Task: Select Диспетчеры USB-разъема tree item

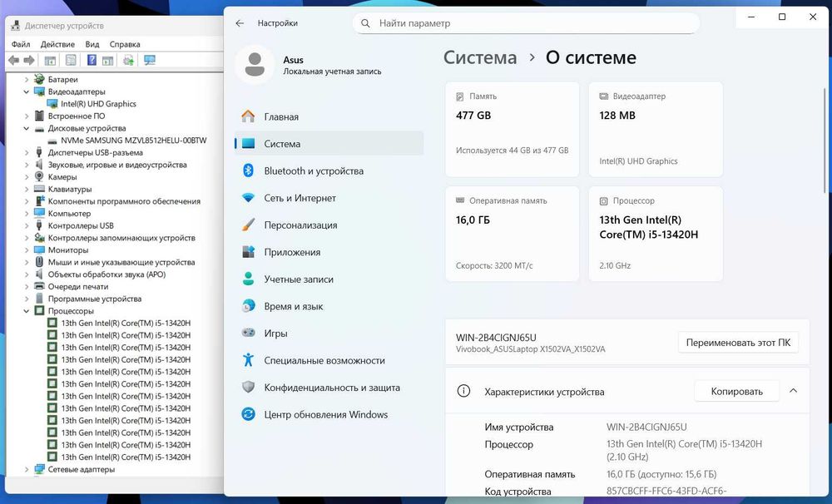Action: click(x=96, y=153)
